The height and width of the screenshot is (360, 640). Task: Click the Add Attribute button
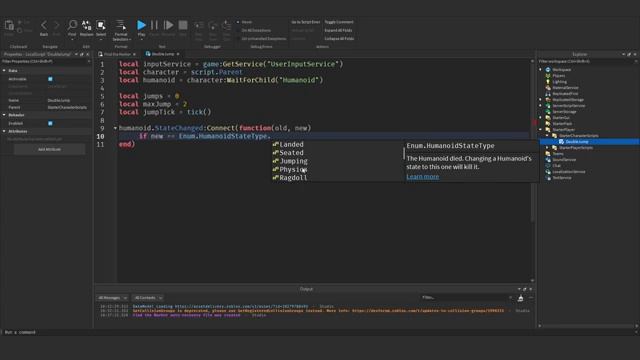pos(49,149)
